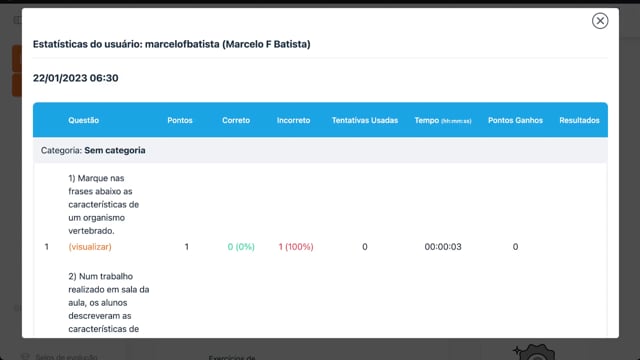Click the row number 1 cell
The image size is (640, 360).
[x=47, y=247]
